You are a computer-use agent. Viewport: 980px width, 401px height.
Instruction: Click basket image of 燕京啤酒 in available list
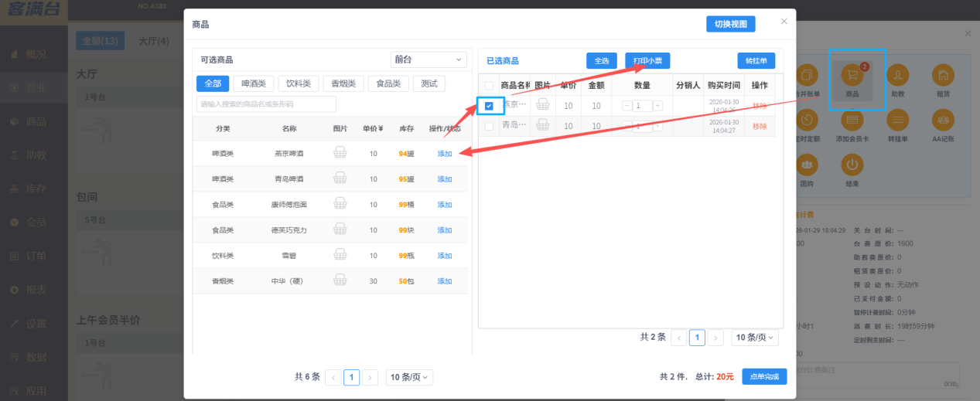click(340, 153)
